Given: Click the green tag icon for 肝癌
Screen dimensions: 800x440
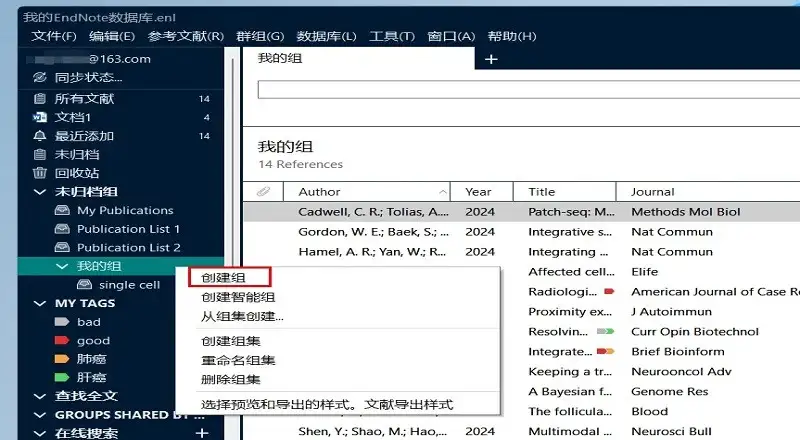Looking at the screenshot, I should click(62, 377).
